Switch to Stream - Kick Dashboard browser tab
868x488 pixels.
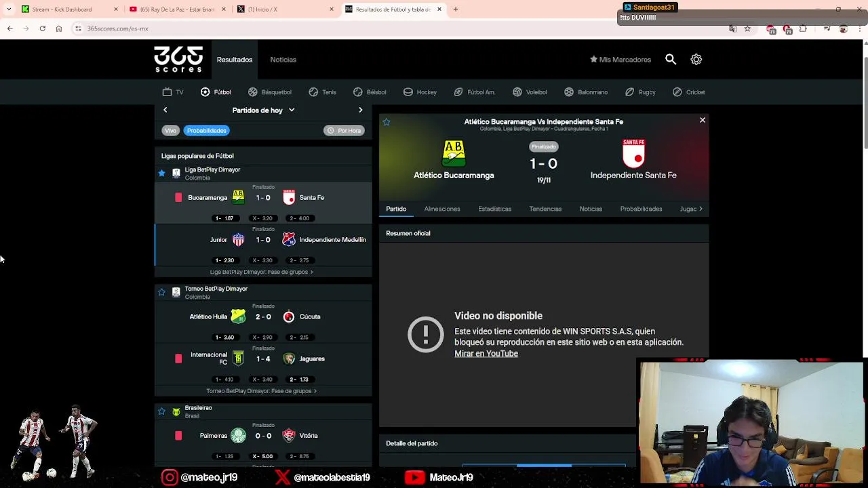coord(68,9)
